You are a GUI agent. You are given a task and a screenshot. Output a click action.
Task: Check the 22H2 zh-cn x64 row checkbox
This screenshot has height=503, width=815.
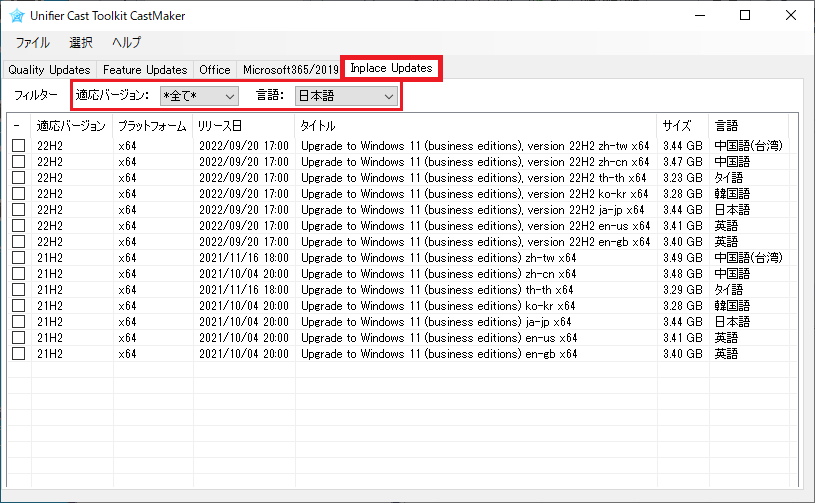[19, 162]
